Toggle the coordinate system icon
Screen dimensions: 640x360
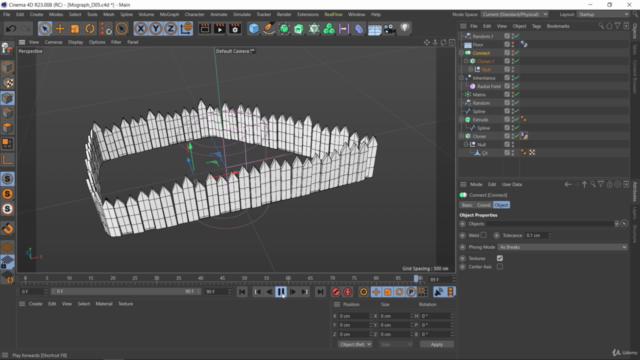click(x=186, y=29)
